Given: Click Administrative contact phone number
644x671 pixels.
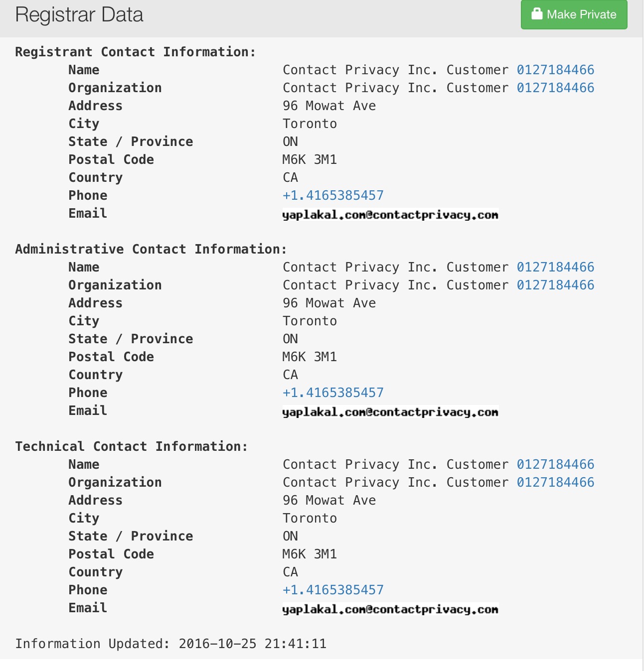Looking at the screenshot, I should click(x=333, y=393).
